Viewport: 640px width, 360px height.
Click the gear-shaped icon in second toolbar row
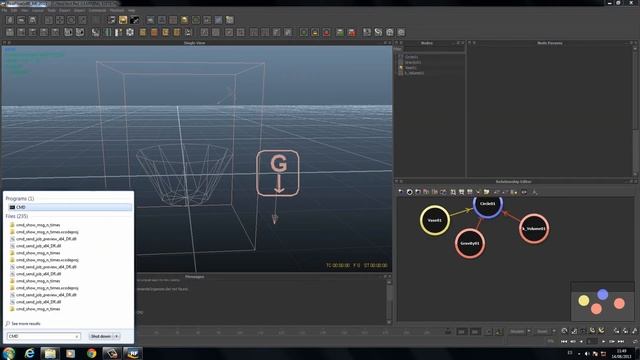[130, 32]
